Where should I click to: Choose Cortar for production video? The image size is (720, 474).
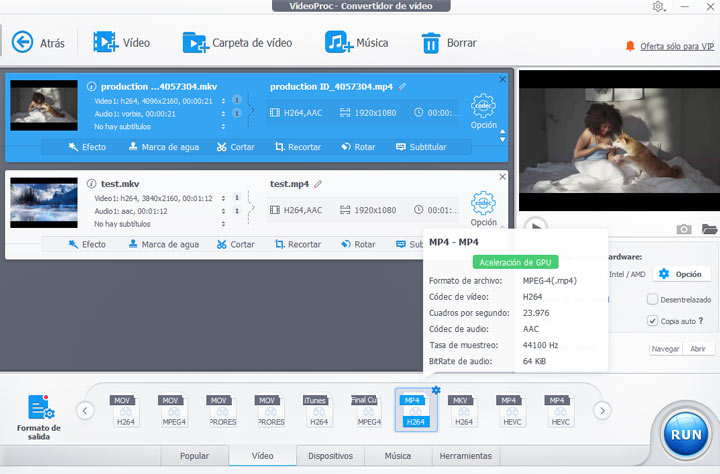tap(236, 147)
